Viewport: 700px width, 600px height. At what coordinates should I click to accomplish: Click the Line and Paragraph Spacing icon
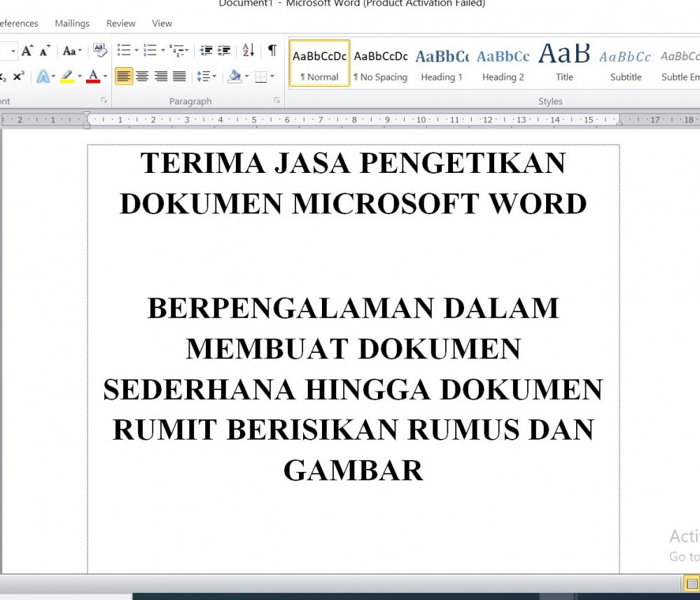(203, 76)
